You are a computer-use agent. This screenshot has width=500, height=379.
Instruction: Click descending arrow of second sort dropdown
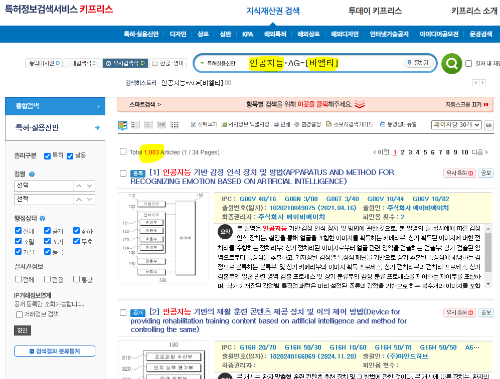89,199
